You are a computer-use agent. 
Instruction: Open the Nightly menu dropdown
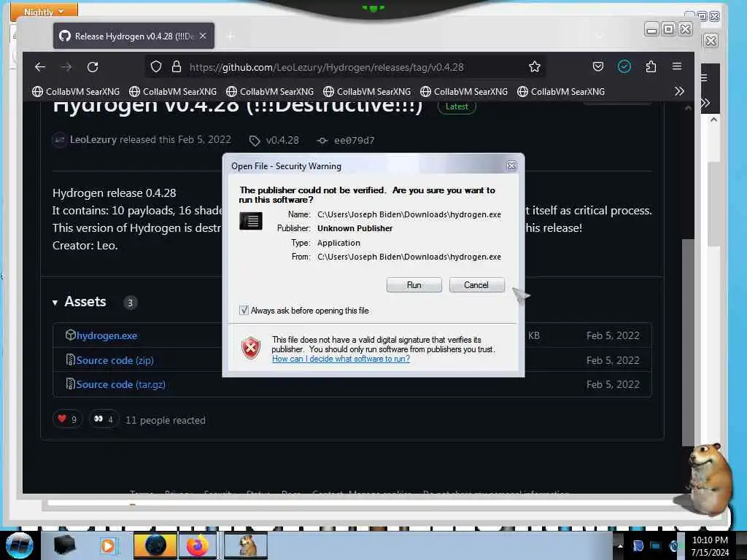[44, 12]
